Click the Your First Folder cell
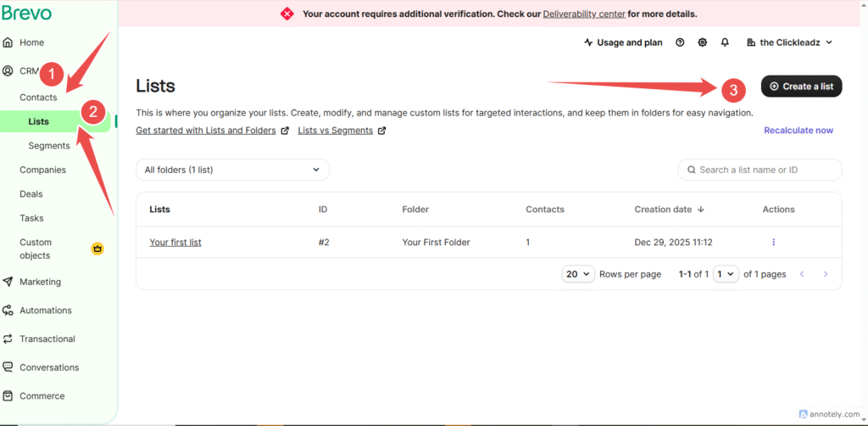The image size is (868, 426). pyautogui.click(x=437, y=243)
